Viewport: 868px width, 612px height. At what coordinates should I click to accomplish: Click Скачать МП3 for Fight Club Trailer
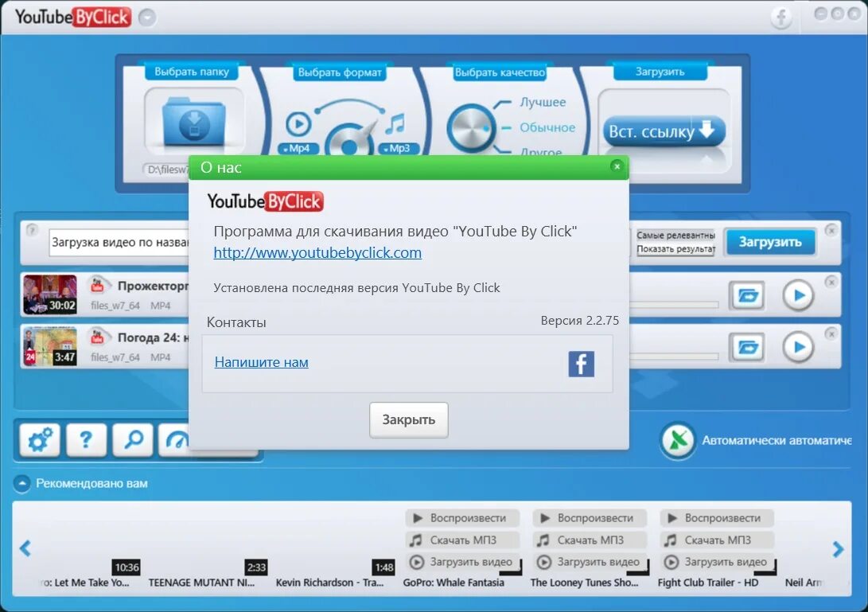(717, 540)
